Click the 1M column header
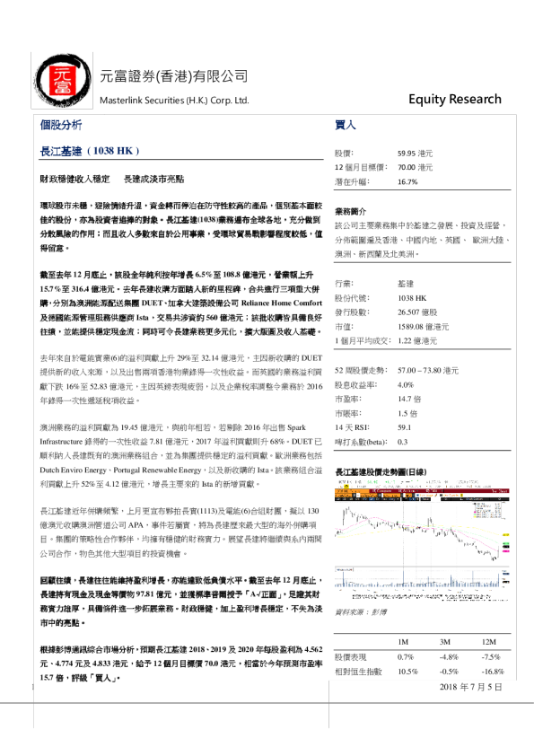This screenshot has height=756, width=534. (x=403, y=642)
